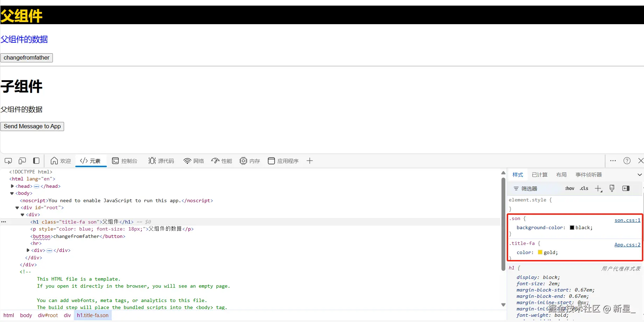Open DevTools help question icon

(x=627, y=161)
